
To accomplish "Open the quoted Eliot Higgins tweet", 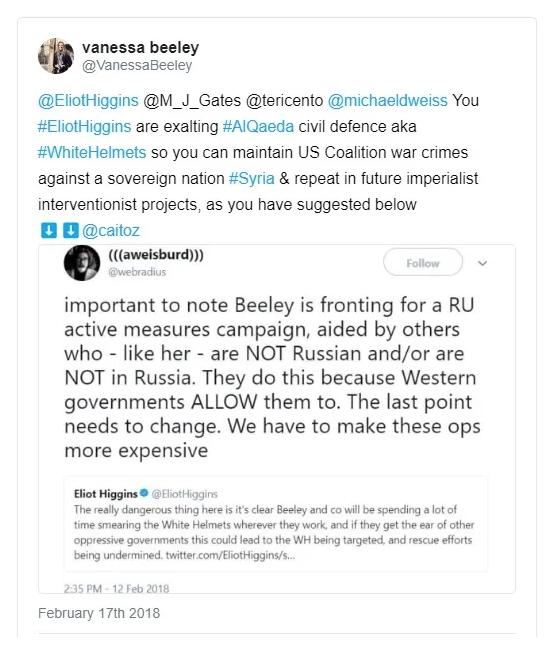I will (276, 524).
